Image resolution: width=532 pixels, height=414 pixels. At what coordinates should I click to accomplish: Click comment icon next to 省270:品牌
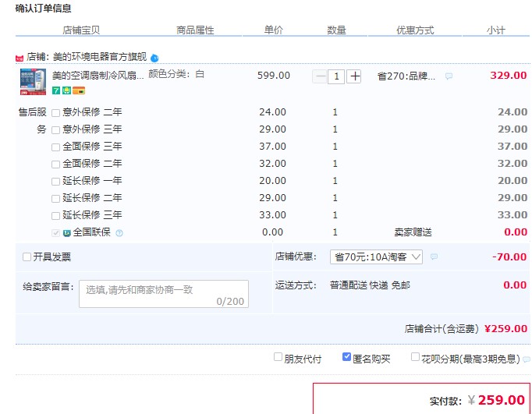(x=449, y=76)
